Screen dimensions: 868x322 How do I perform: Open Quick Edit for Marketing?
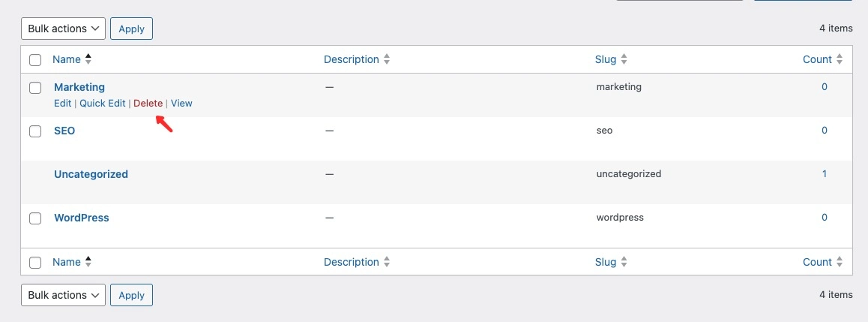coord(103,103)
